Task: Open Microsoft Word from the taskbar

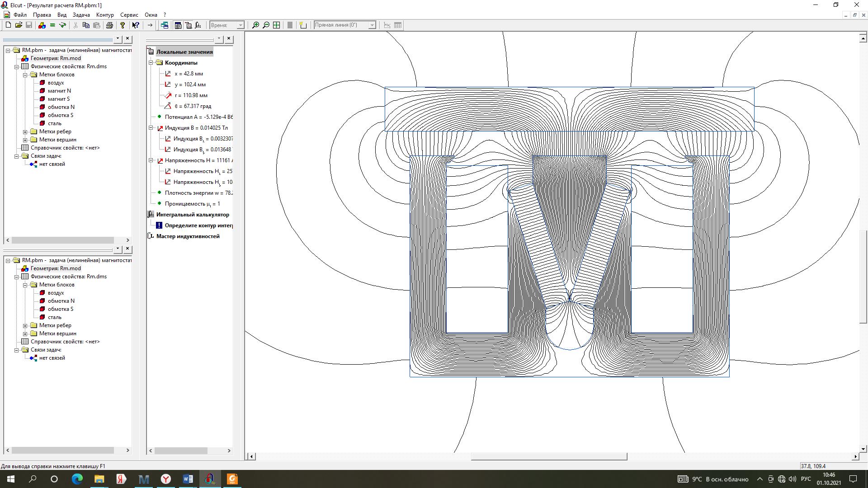Action: (188, 479)
